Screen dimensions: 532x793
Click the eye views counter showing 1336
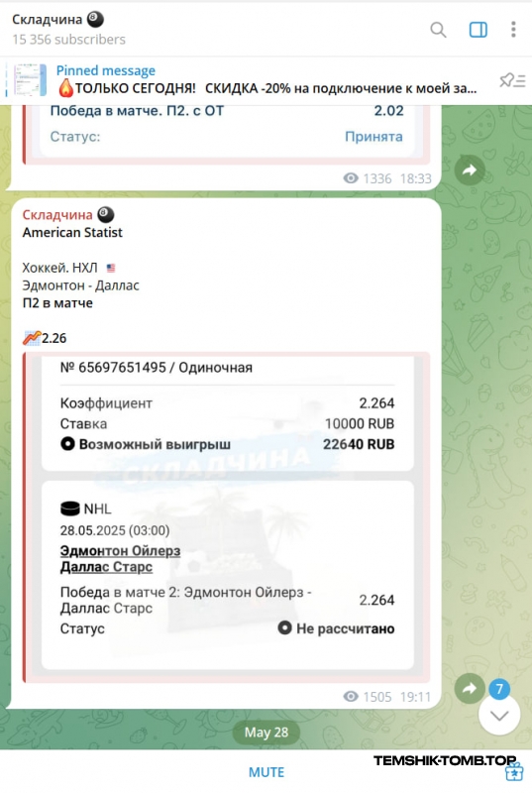[368, 178]
